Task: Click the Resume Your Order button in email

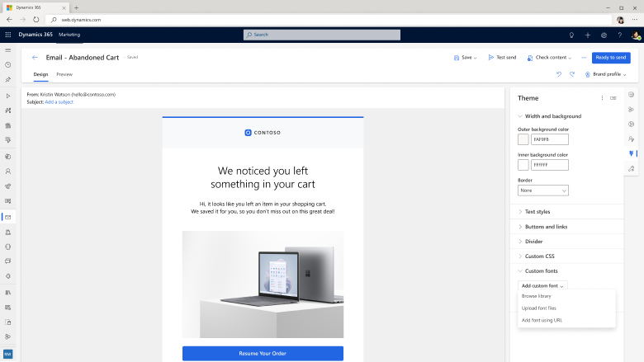Action: 263,354
